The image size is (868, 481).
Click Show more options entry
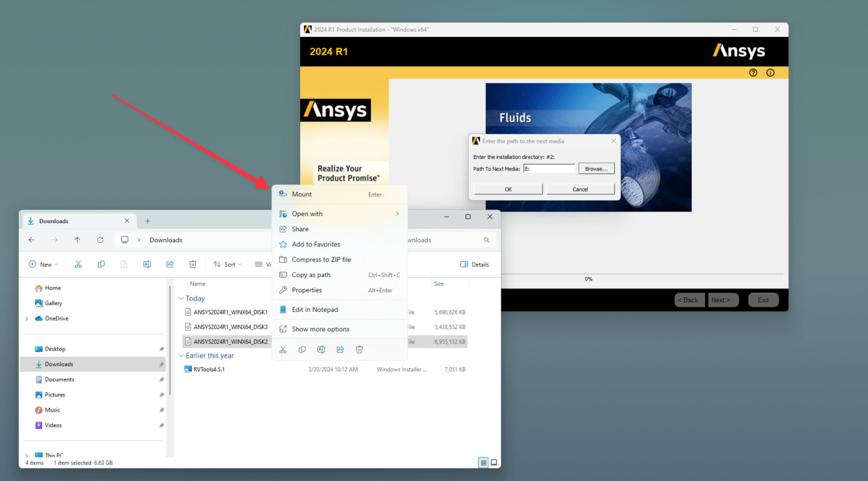click(x=340, y=329)
